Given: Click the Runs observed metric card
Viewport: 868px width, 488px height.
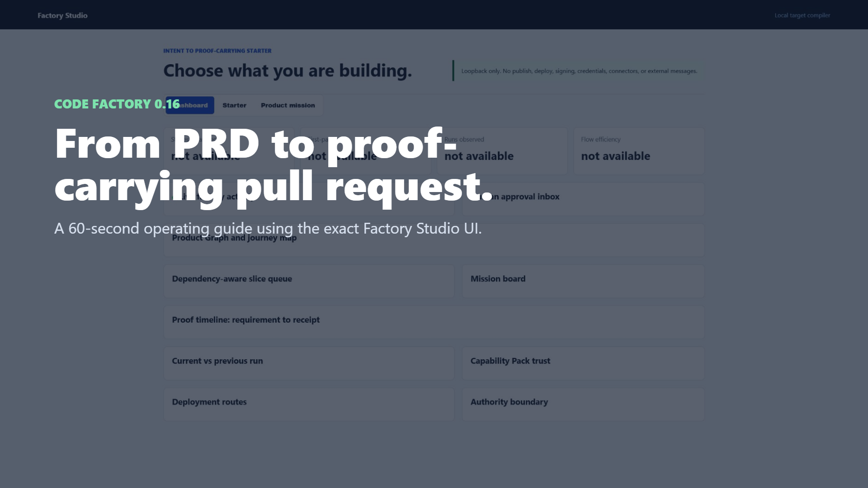Looking at the screenshot, I should pyautogui.click(x=502, y=151).
